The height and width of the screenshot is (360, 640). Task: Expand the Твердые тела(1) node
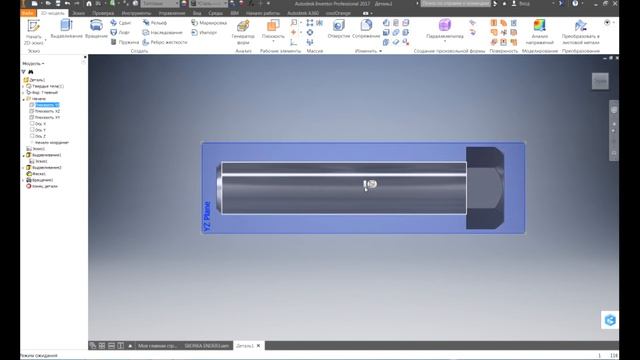tap(23, 87)
